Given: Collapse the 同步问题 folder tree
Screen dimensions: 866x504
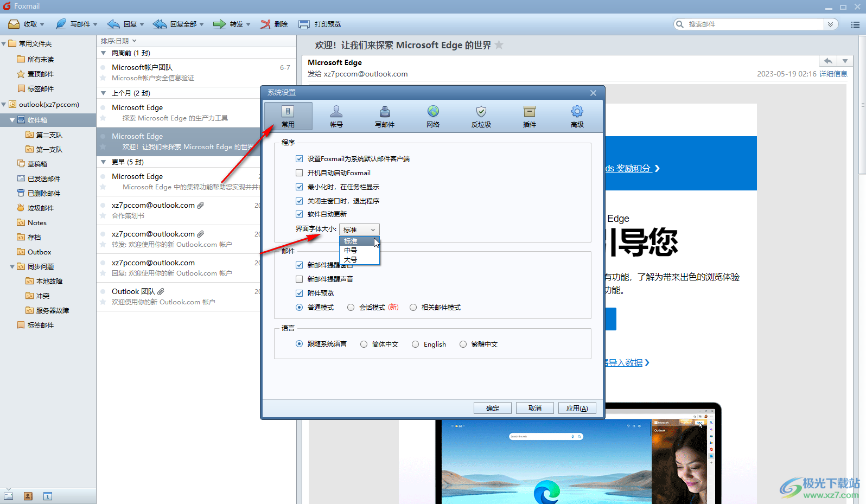Looking at the screenshot, I should [x=12, y=267].
